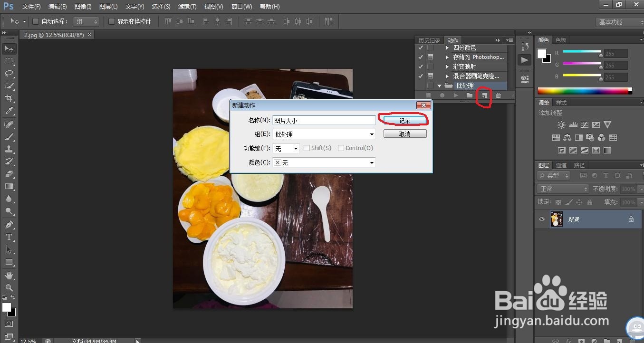Switch to the 色板 tab
644x343 pixels.
(x=561, y=40)
